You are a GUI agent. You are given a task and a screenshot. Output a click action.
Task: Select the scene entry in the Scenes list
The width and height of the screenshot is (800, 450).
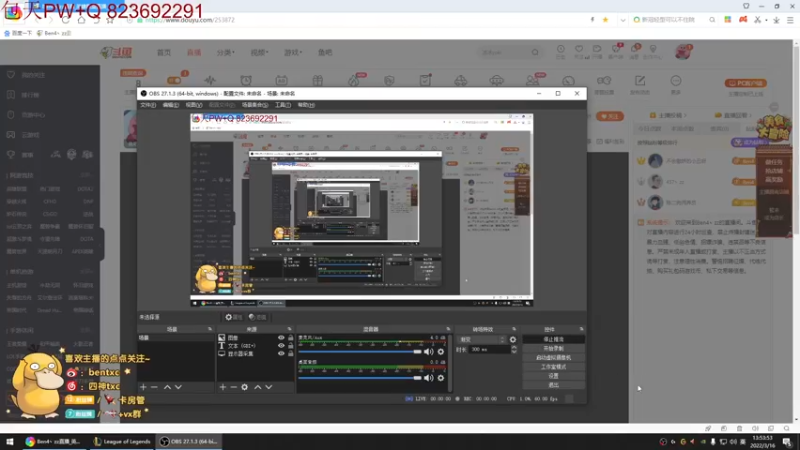coord(176,338)
